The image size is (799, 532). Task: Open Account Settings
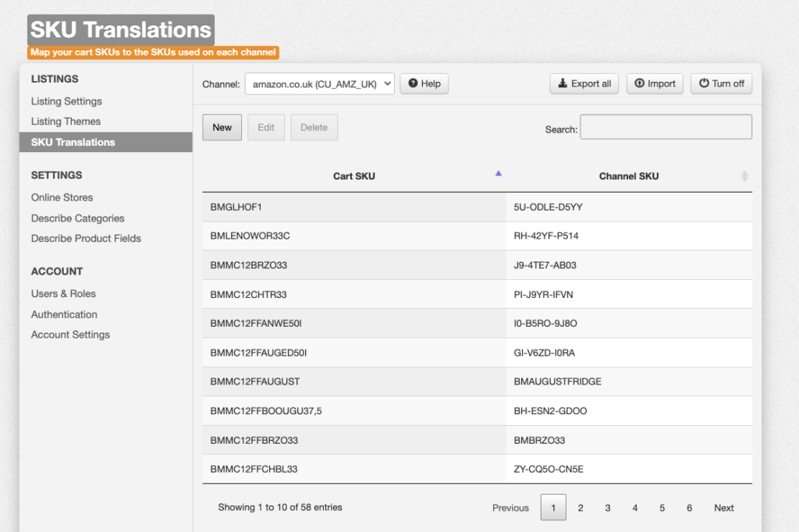(x=70, y=335)
